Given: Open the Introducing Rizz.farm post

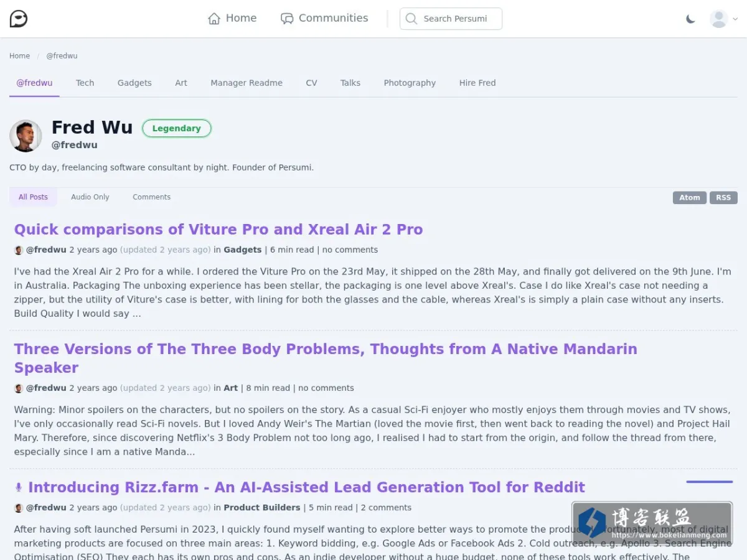Looking at the screenshot, I should 307,487.
